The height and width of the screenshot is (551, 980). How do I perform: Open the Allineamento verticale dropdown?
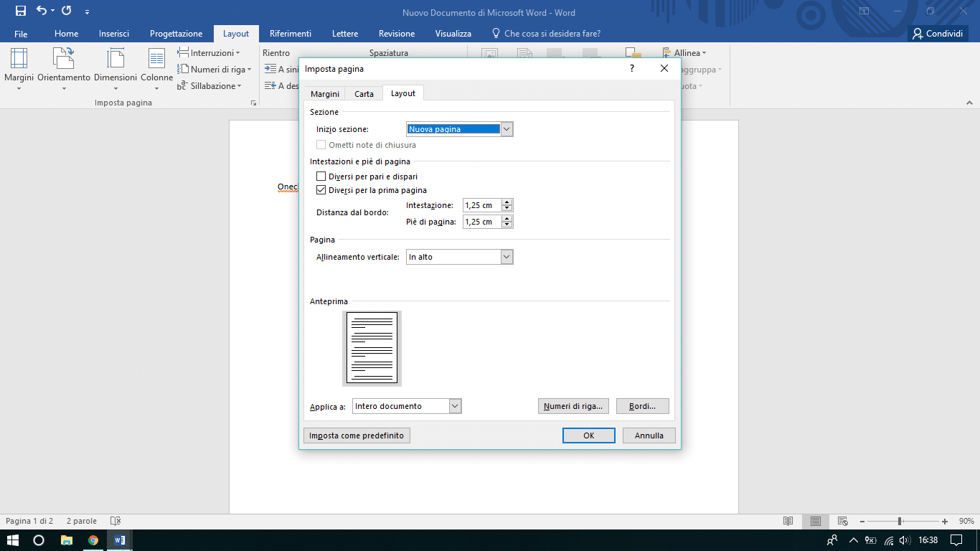coord(508,256)
